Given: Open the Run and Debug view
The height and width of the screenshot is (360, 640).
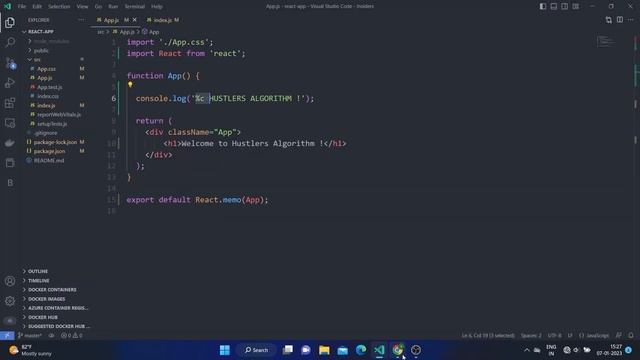Looking at the screenshot, I should pos(10,83).
